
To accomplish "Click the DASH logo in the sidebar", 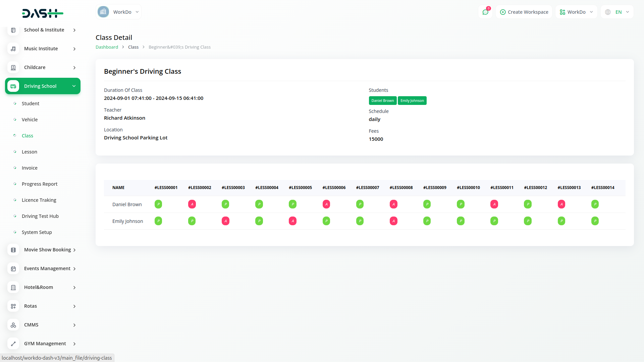I will 43,13.
